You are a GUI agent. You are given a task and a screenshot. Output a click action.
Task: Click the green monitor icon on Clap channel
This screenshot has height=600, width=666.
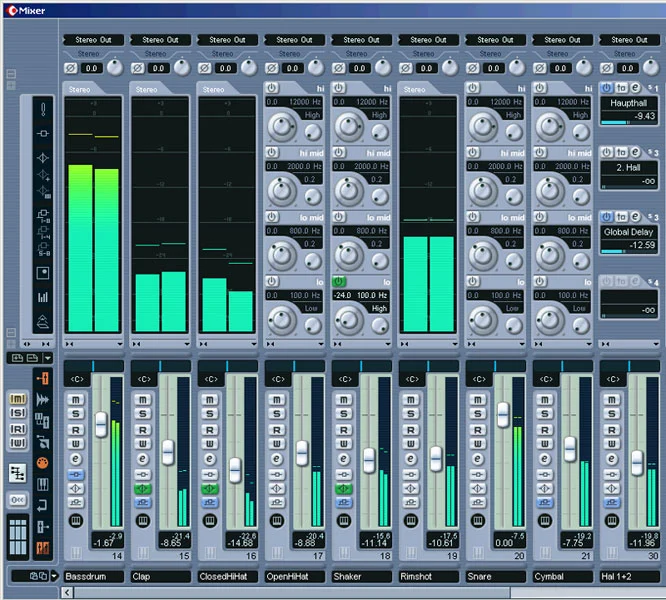[x=141, y=489]
